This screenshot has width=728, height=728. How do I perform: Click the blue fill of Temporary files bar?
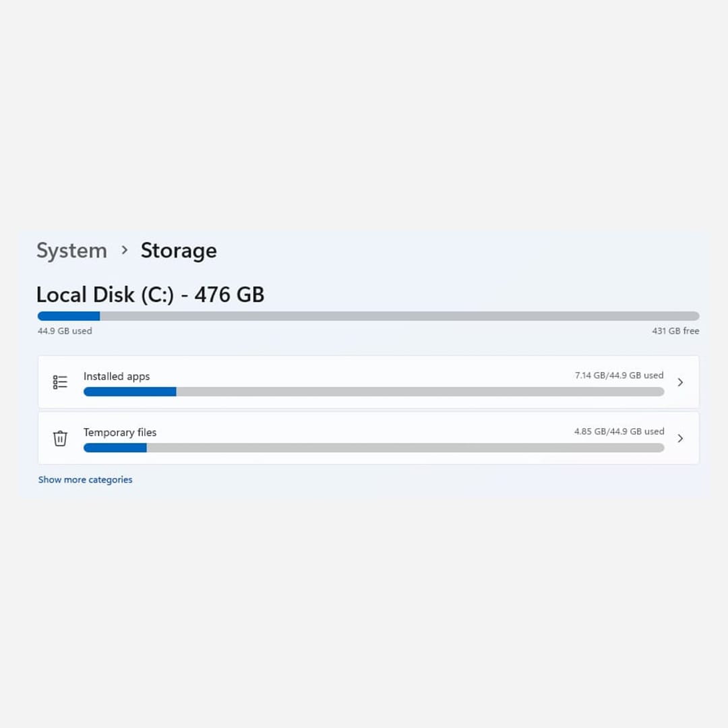tap(115, 448)
